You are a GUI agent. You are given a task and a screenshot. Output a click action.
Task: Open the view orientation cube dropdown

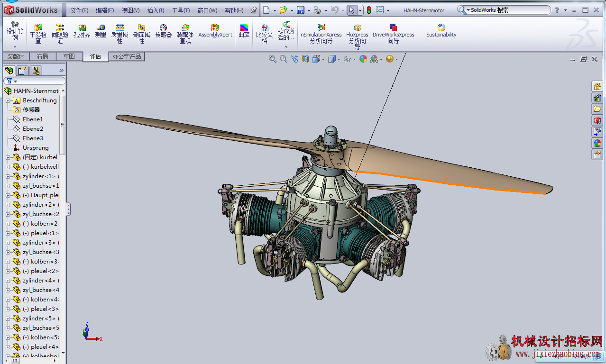pyautogui.click(x=323, y=59)
